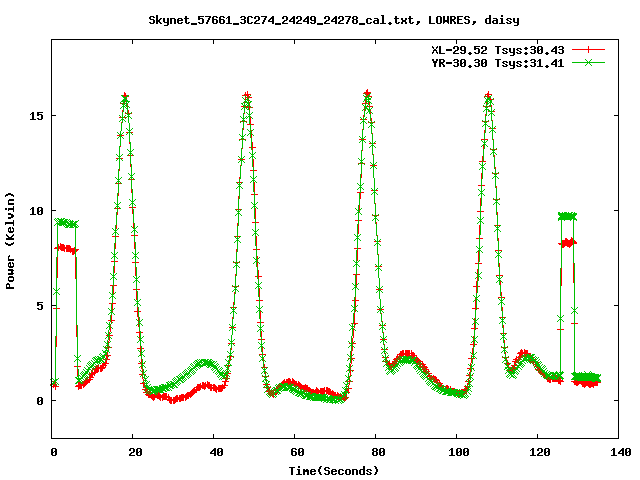Click x-axis tick label 100
Image resolution: width=640 pixels, height=480 pixels.
coord(459,452)
